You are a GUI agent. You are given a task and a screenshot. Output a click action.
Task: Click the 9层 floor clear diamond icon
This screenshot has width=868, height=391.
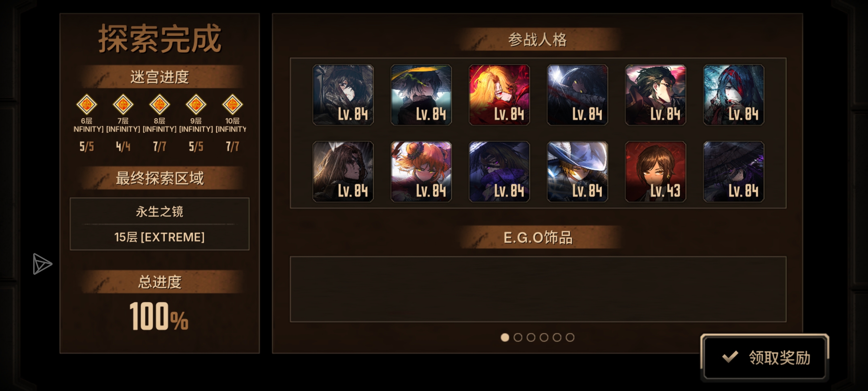coord(196,105)
